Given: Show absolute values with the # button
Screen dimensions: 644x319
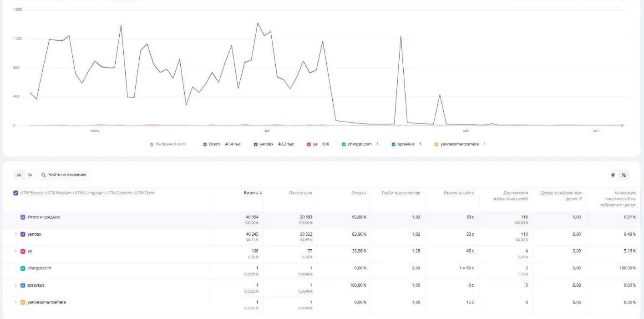Looking at the screenshot, I should coord(613,175).
